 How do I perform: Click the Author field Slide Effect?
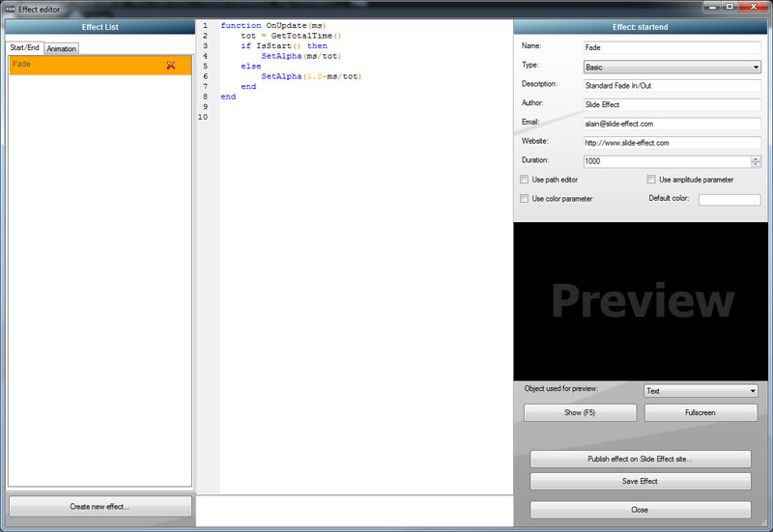672,104
